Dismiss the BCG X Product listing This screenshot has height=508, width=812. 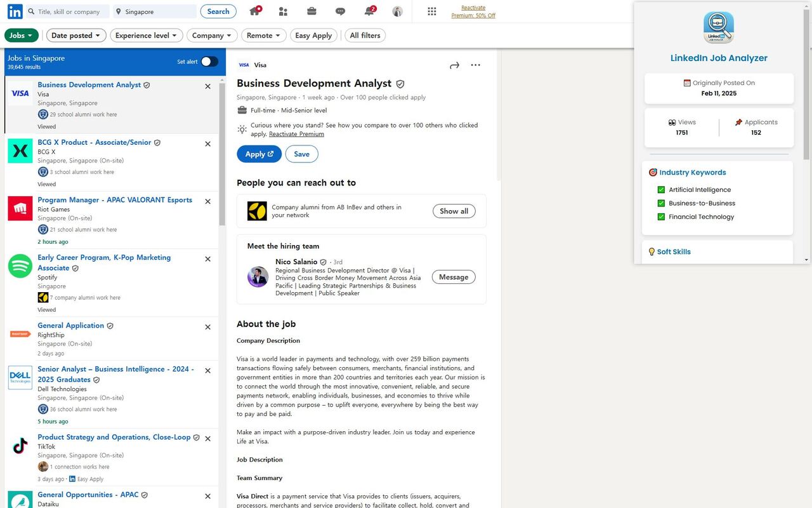point(207,144)
